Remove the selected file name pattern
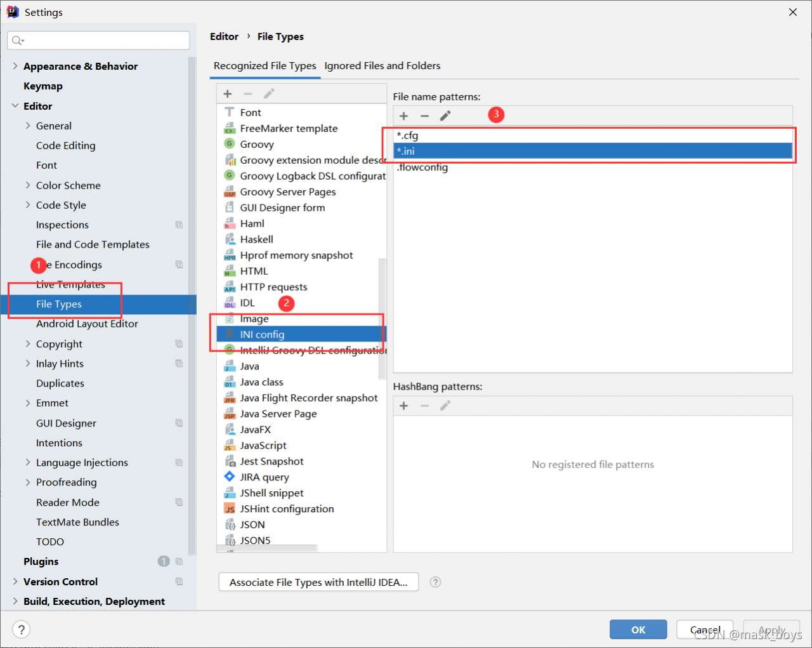812x648 pixels. (424, 116)
